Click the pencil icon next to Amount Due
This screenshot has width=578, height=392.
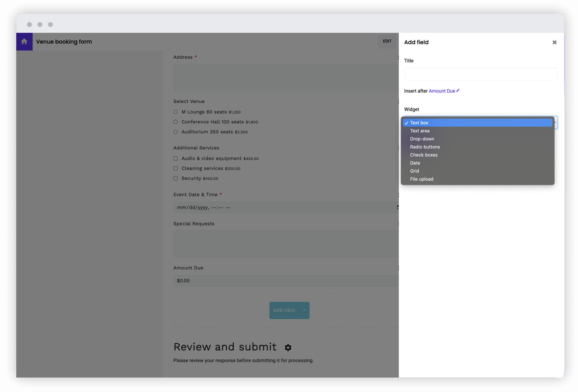click(x=458, y=90)
